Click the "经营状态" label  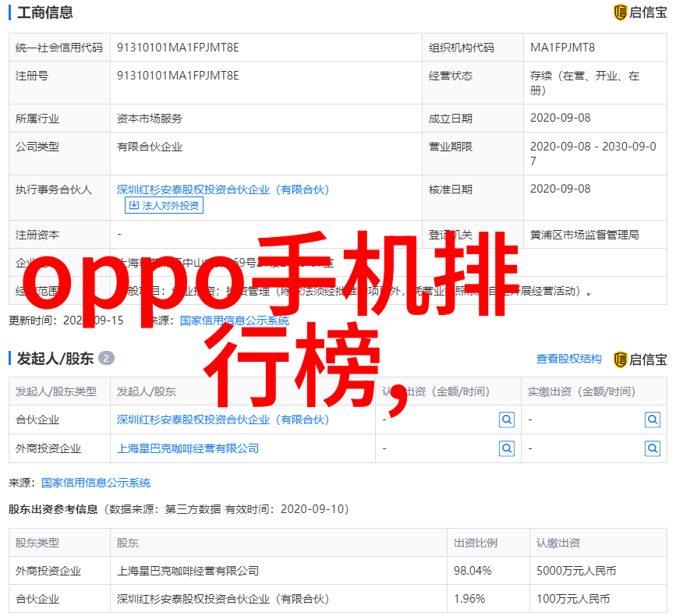[x=451, y=76]
